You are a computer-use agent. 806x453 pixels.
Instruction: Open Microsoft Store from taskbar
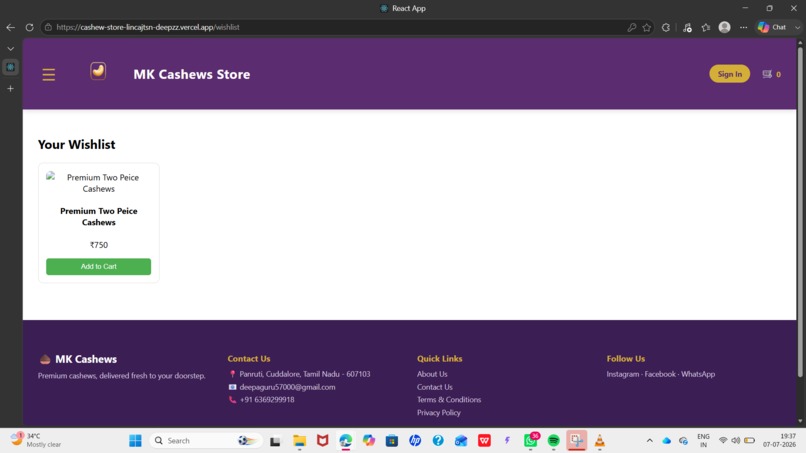(x=392, y=441)
